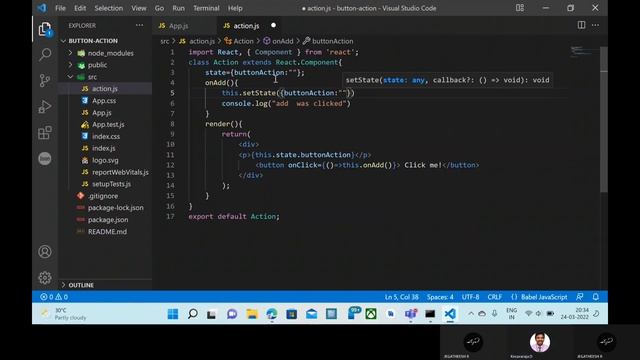Image resolution: width=640 pixels, height=360 pixels.
Task: Show hidden system tray icons chevron
Action: 471,313
